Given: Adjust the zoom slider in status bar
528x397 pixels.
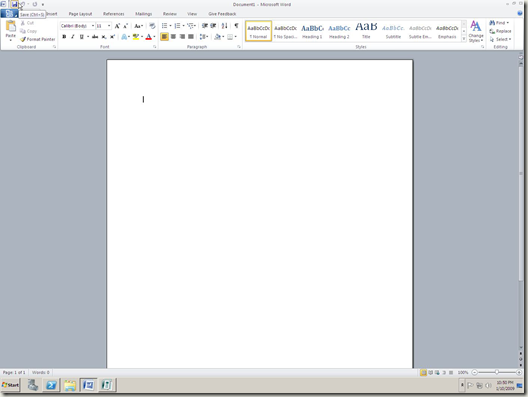Looking at the screenshot, I should pos(497,372).
